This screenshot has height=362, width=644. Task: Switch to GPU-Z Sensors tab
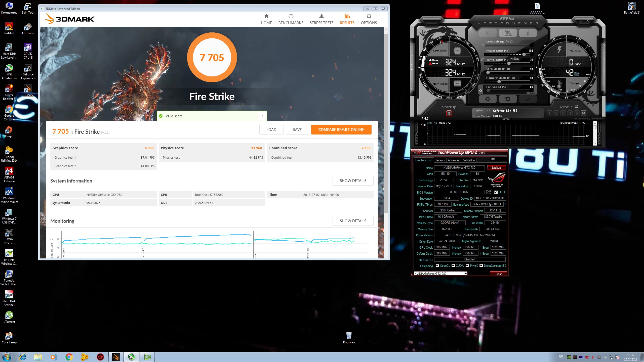click(x=440, y=160)
